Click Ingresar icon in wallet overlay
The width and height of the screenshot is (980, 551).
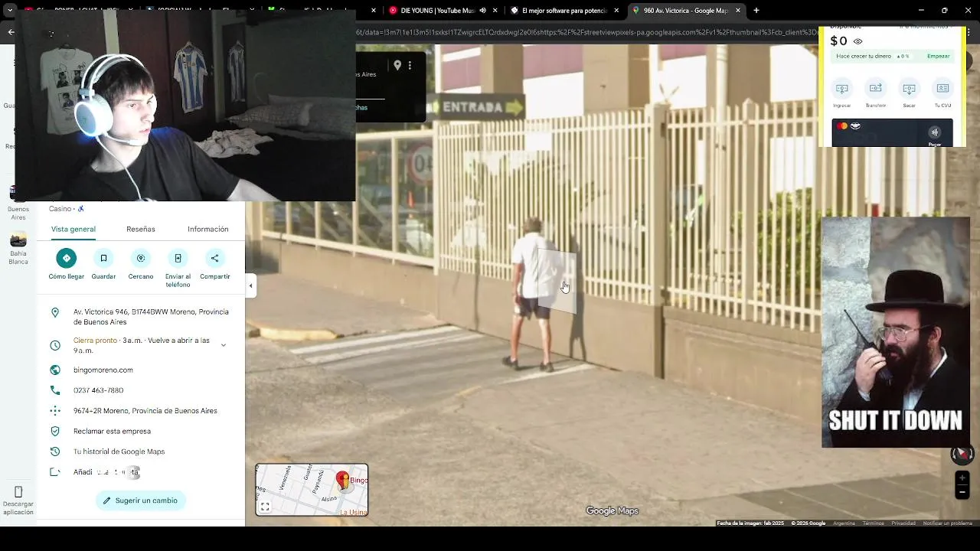click(x=842, y=88)
